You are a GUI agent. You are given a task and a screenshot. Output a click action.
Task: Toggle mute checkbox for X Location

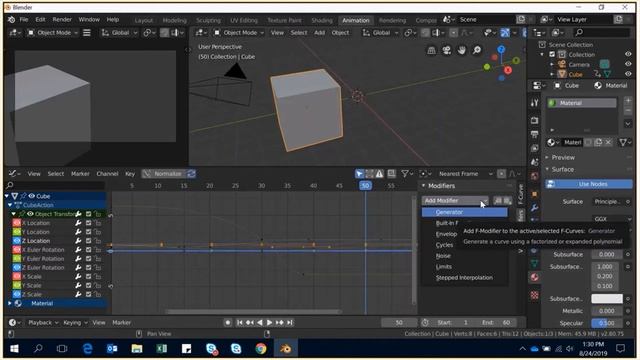[89, 223]
